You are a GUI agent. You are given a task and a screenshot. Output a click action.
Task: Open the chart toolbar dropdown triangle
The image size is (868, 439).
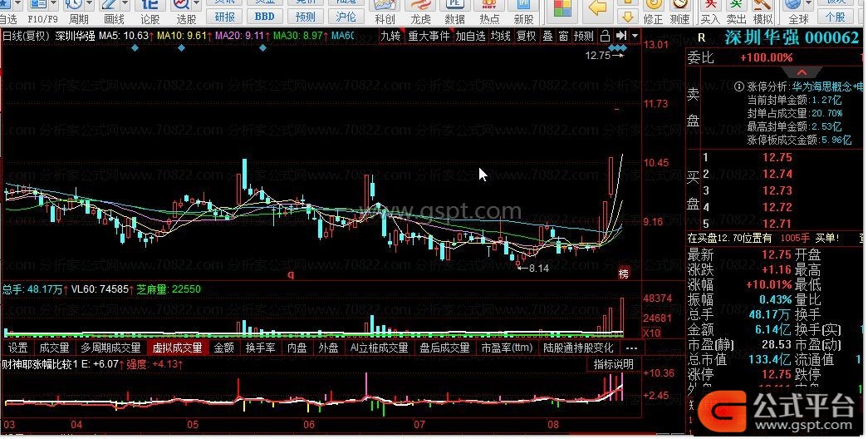[x=635, y=36]
